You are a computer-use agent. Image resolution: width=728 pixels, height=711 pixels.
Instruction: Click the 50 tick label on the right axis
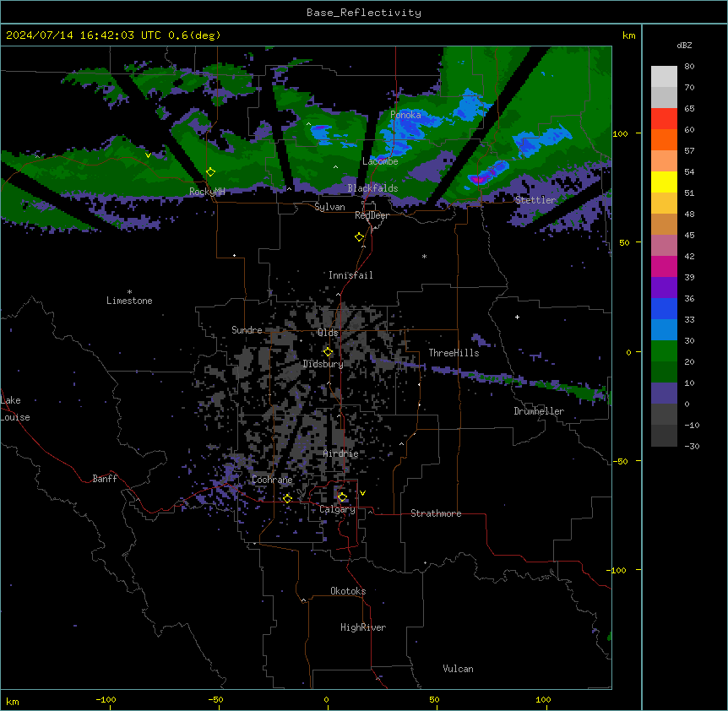624,242
